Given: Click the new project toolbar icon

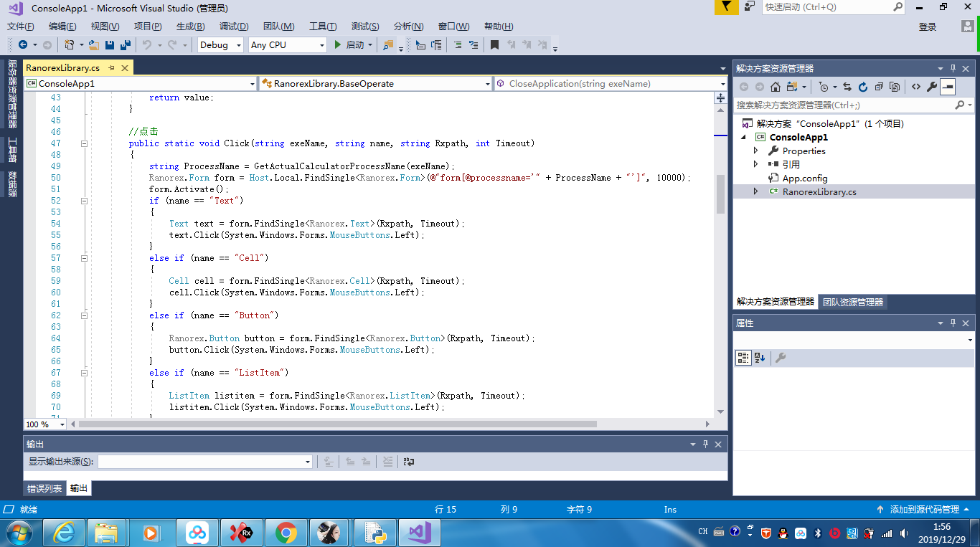Looking at the screenshot, I should 70,44.
